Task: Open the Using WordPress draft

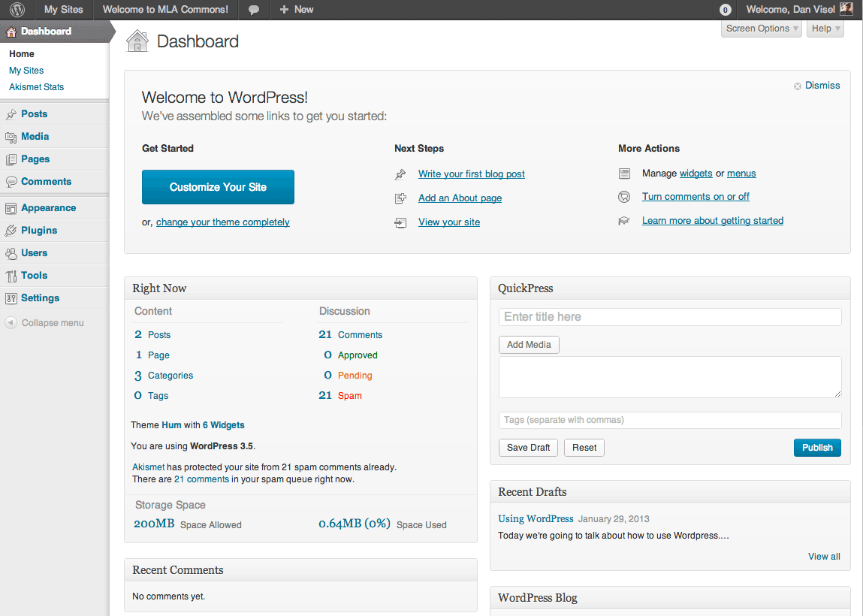Action: (535, 518)
